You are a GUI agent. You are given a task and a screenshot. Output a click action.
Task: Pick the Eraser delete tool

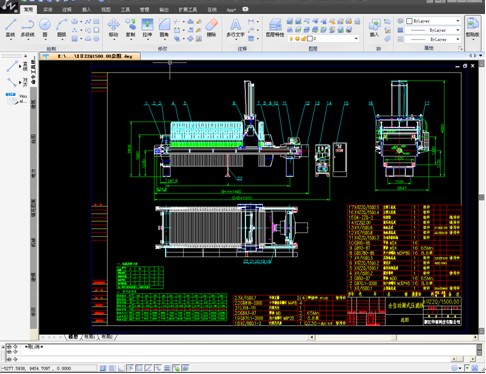[211, 28]
